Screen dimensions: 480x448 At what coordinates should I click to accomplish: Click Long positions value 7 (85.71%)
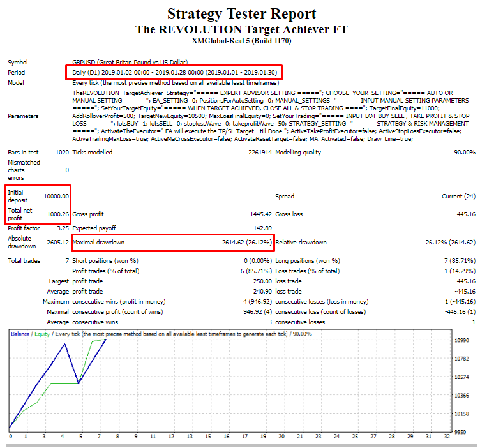pos(460,261)
